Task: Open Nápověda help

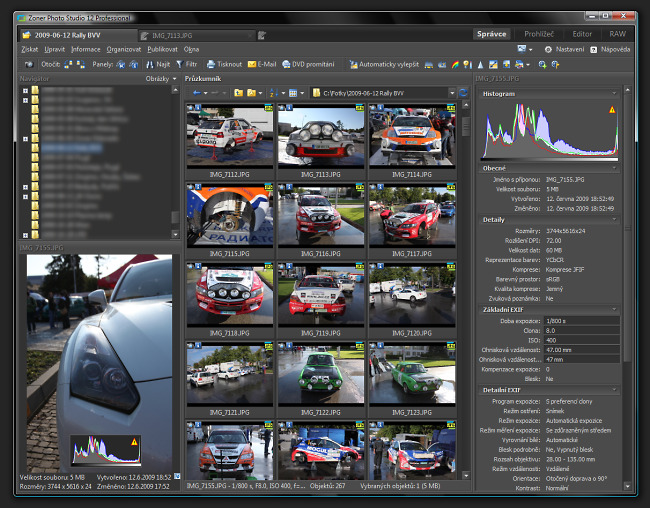Action: (610, 49)
